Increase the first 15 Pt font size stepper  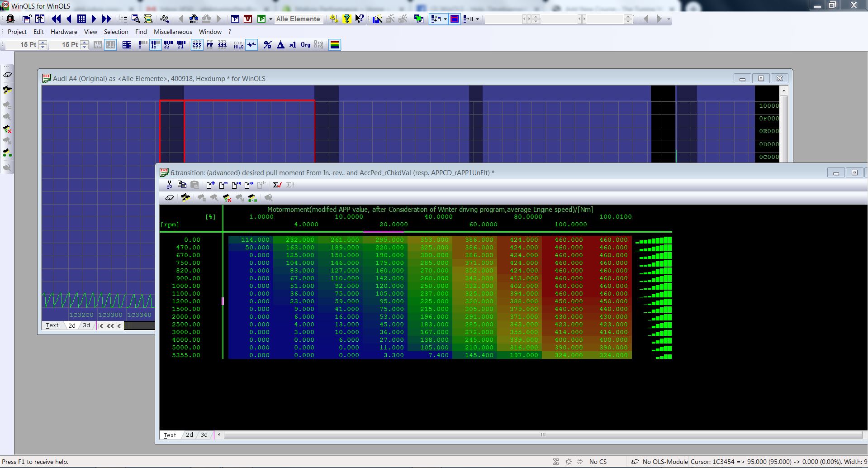43,43
